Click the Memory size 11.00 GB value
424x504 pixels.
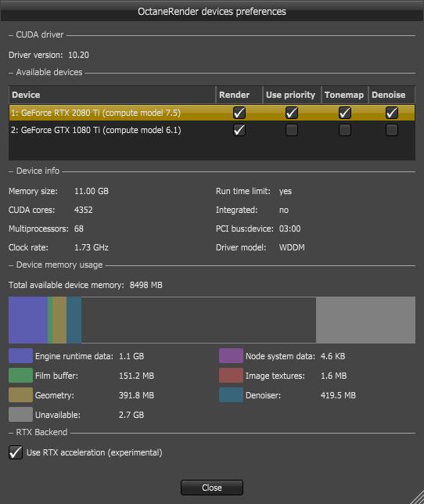coord(92,191)
